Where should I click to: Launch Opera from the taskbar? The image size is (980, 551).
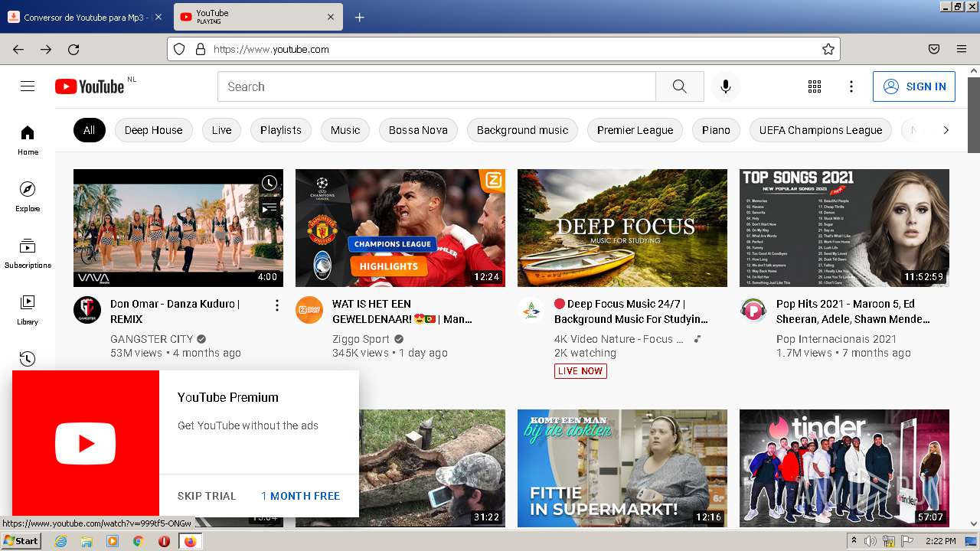(x=164, y=541)
